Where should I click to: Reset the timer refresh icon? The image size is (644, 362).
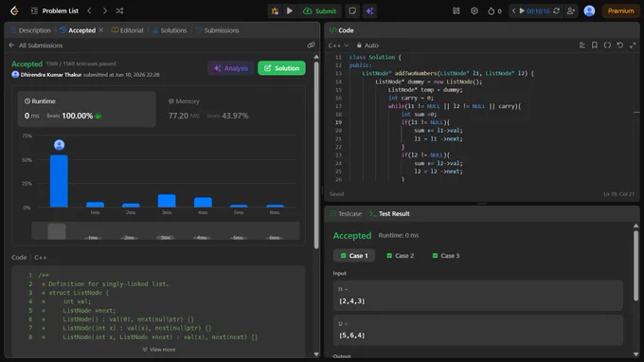click(x=557, y=11)
